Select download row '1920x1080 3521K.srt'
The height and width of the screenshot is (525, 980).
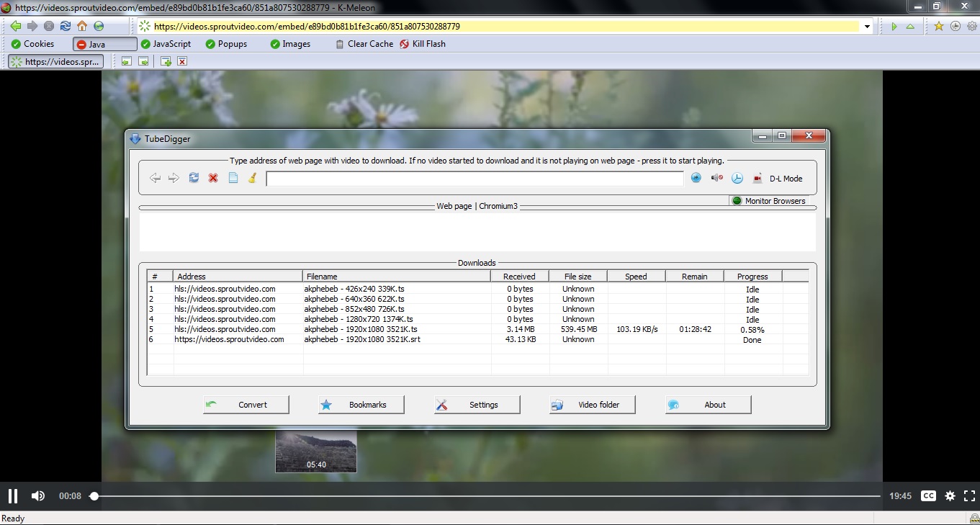[x=477, y=339]
